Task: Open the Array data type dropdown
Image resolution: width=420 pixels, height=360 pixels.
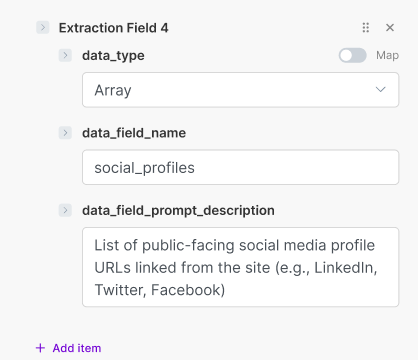Action: click(x=240, y=90)
